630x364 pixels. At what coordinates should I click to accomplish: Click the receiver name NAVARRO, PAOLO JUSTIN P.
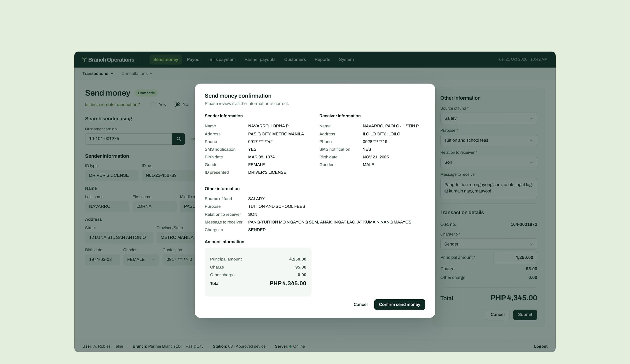click(391, 126)
